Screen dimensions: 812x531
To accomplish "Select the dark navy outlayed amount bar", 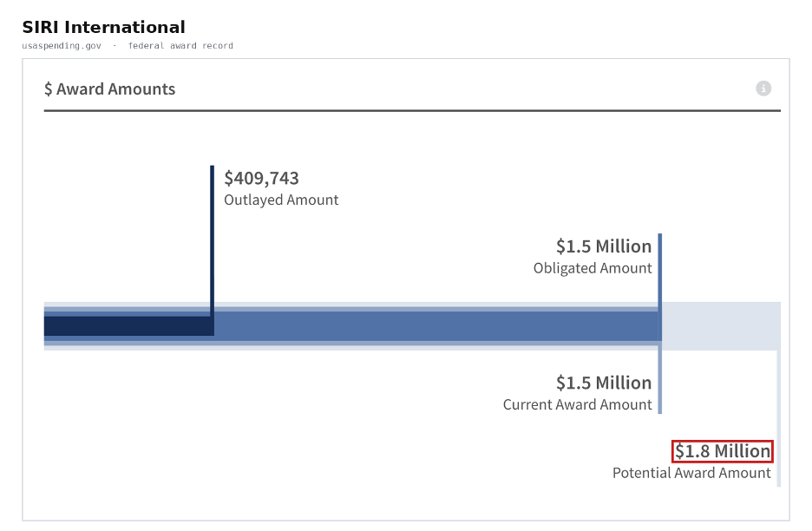I will point(129,326).
